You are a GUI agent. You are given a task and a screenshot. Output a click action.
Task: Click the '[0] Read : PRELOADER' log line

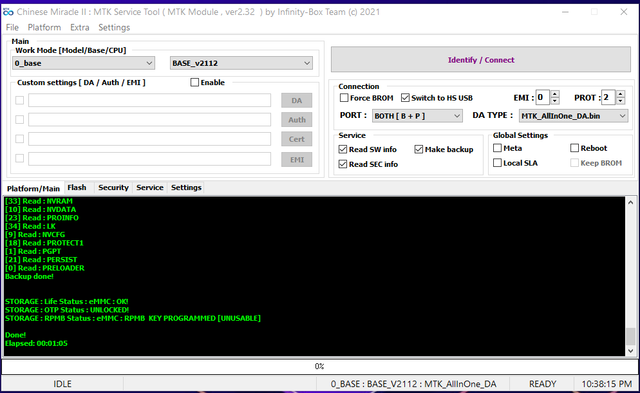pyautogui.click(x=45, y=268)
